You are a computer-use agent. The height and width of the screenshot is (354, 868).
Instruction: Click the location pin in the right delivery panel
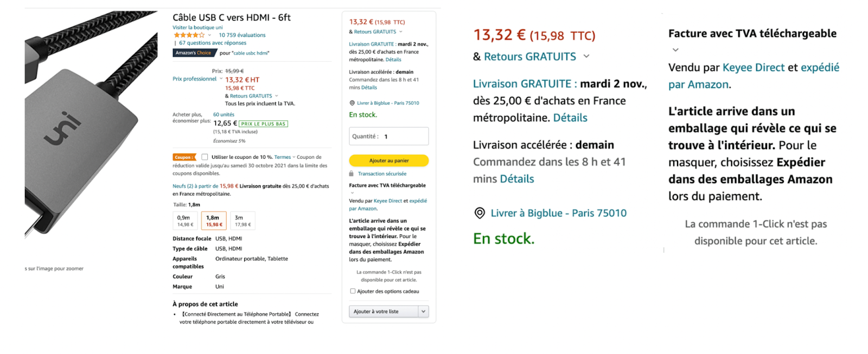[x=480, y=213]
